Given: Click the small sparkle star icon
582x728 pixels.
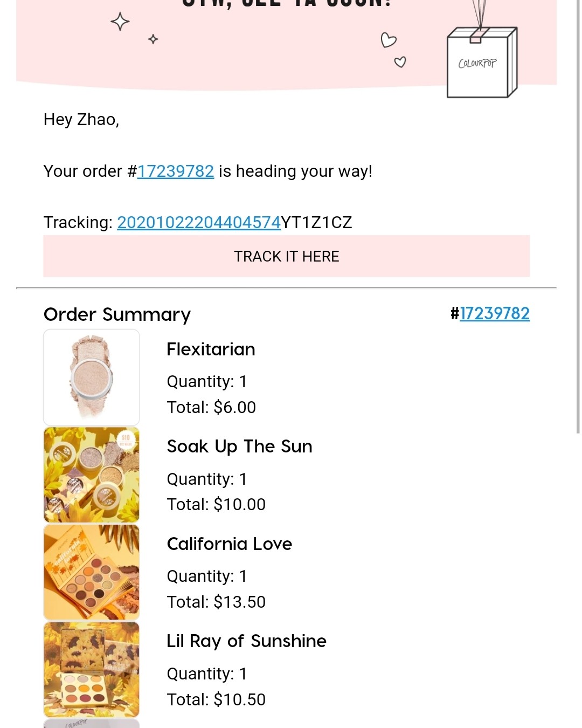Looking at the screenshot, I should (x=153, y=39).
